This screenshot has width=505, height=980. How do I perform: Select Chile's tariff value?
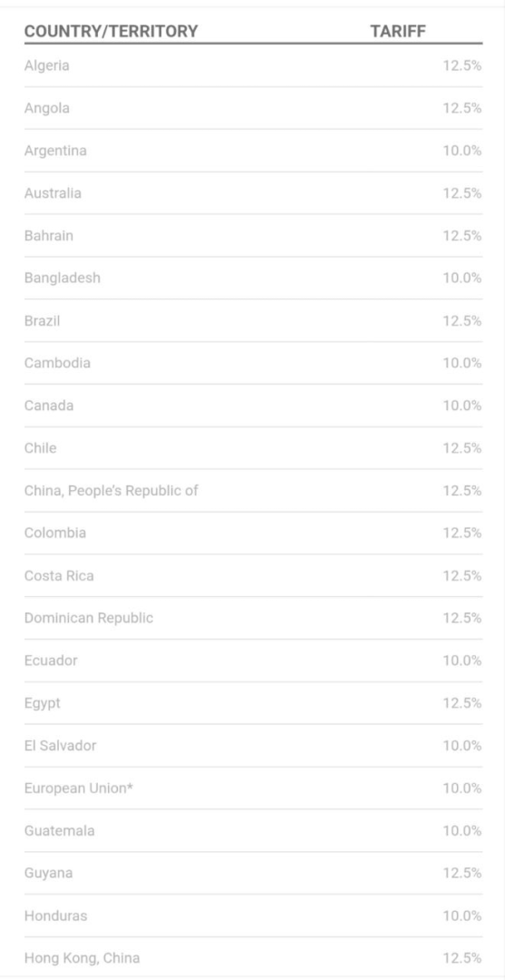pyautogui.click(x=461, y=448)
